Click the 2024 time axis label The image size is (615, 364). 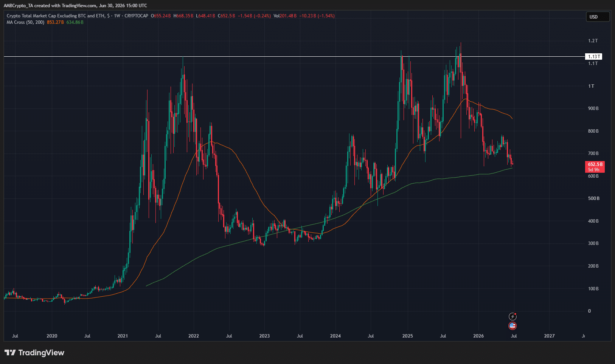click(335, 336)
